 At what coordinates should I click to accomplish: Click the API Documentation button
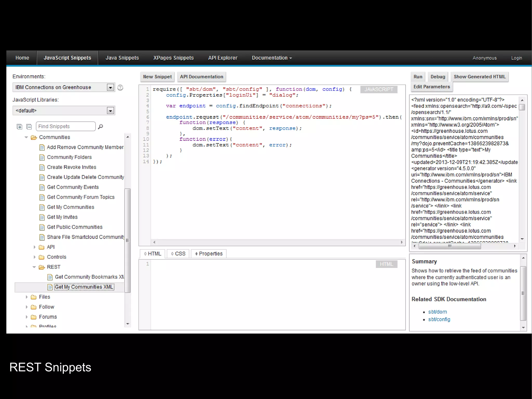click(x=202, y=77)
